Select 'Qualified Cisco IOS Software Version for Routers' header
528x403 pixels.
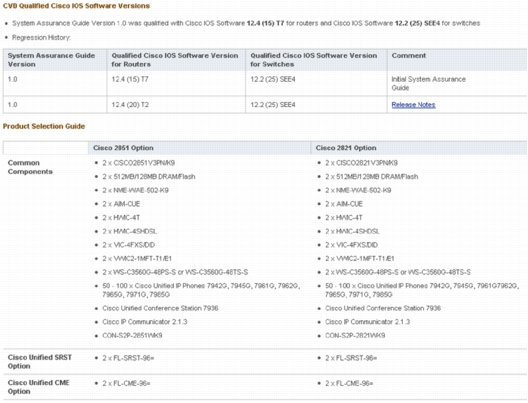click(175, 60)
